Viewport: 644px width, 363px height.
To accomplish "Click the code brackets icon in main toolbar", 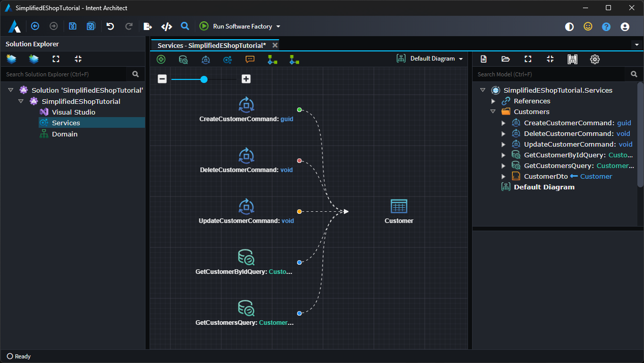I will [x=166, y=26].
